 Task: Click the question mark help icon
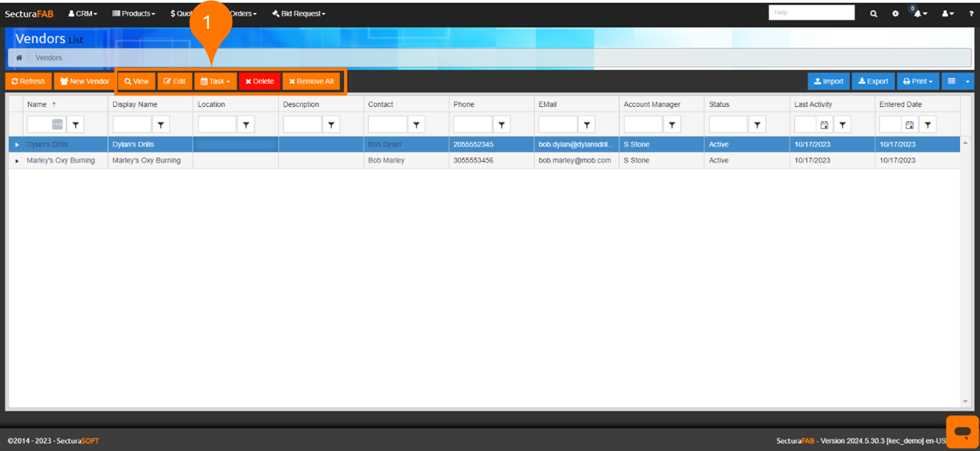pos(971,14)
